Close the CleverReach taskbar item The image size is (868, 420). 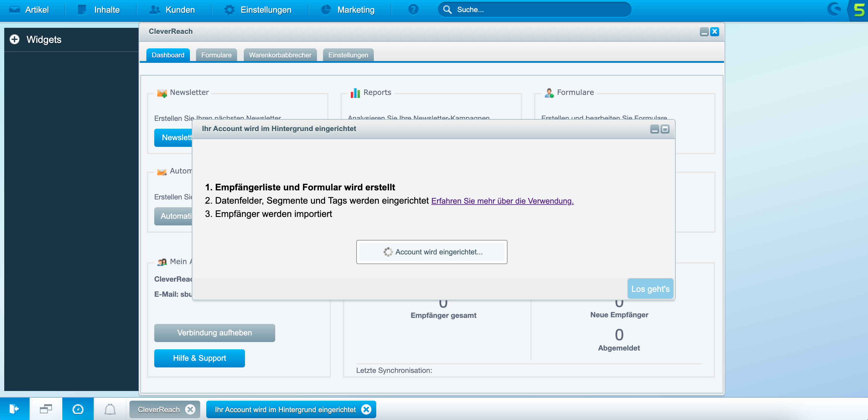pos(190,409)
